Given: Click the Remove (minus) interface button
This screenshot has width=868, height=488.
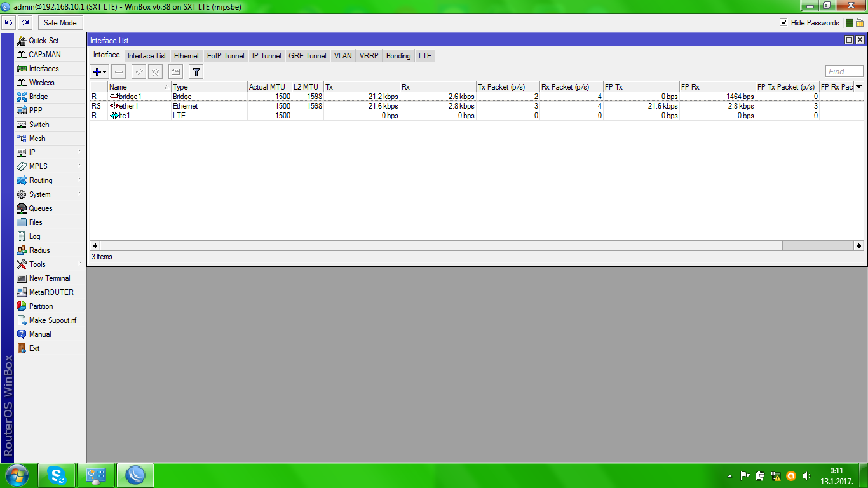Looking at the screenshot, I should click(x=119, y=72).
